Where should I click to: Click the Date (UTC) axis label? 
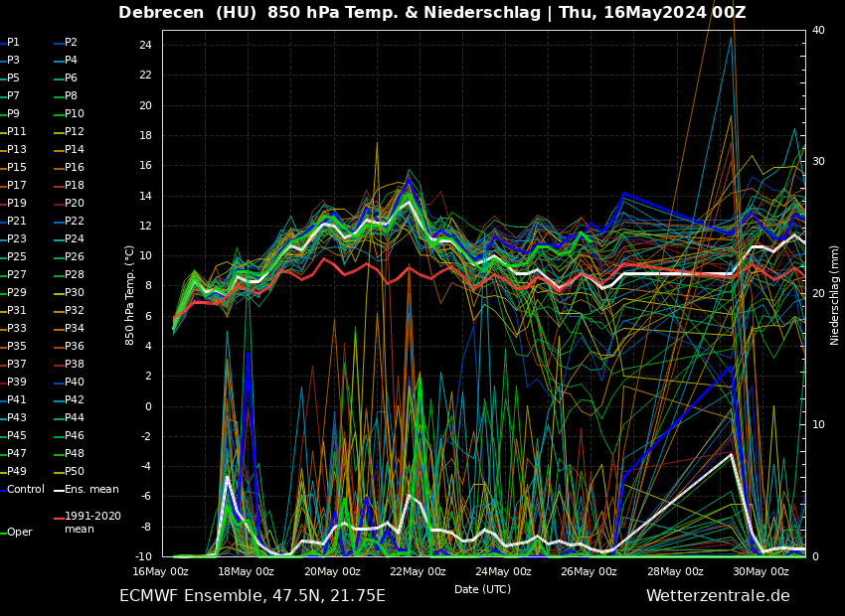[x=482, y=589]
